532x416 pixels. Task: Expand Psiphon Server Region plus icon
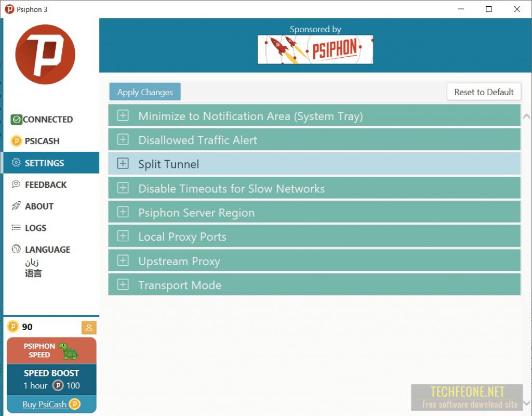click(x=123, y=212)
